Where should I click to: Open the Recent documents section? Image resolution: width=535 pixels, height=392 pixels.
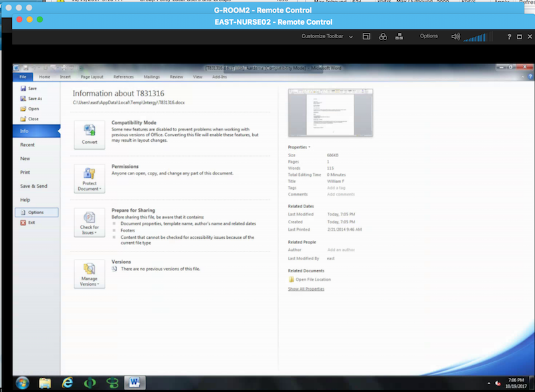(x=27, y=144)
